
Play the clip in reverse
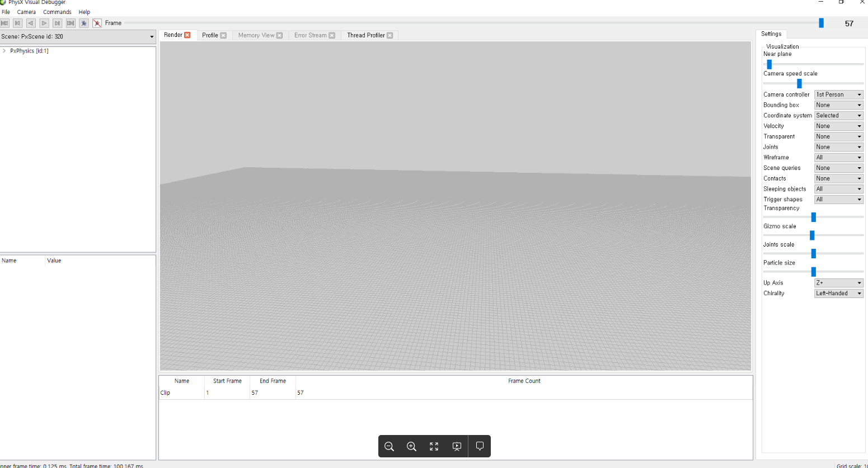pyautogui.click(x=31, y=23)
